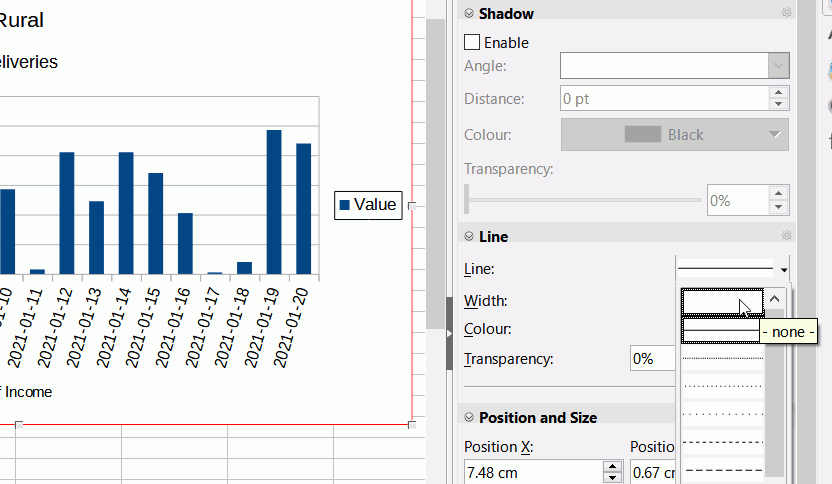This screenshot has height=484, width=832.
Task: Open Shadow section more options gear
Action: [x=786, y=12]
